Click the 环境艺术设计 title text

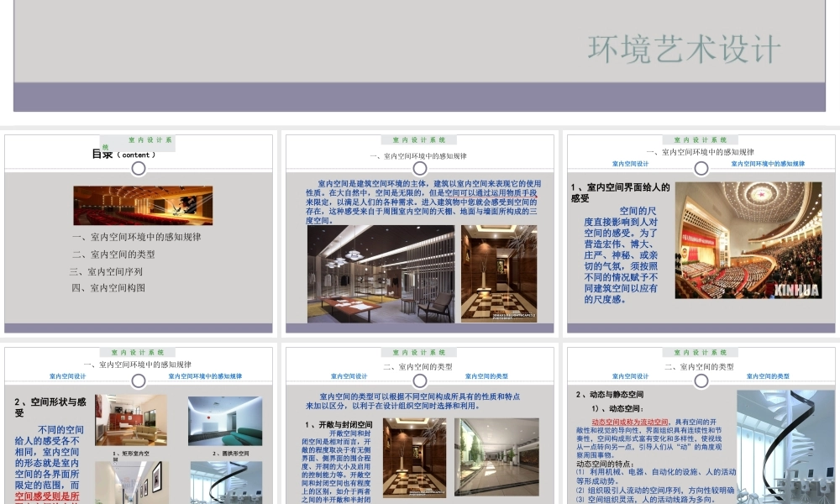(x=684, y=50)
